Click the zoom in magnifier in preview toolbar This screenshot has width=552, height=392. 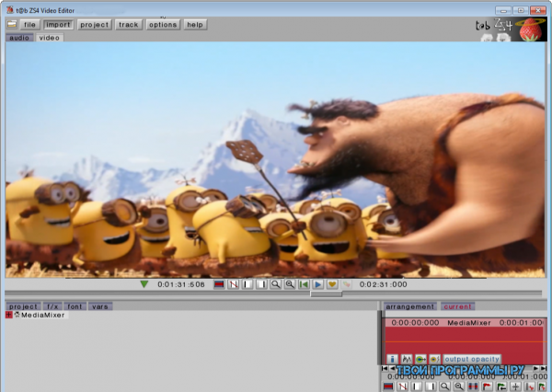(x=290, y=284)
